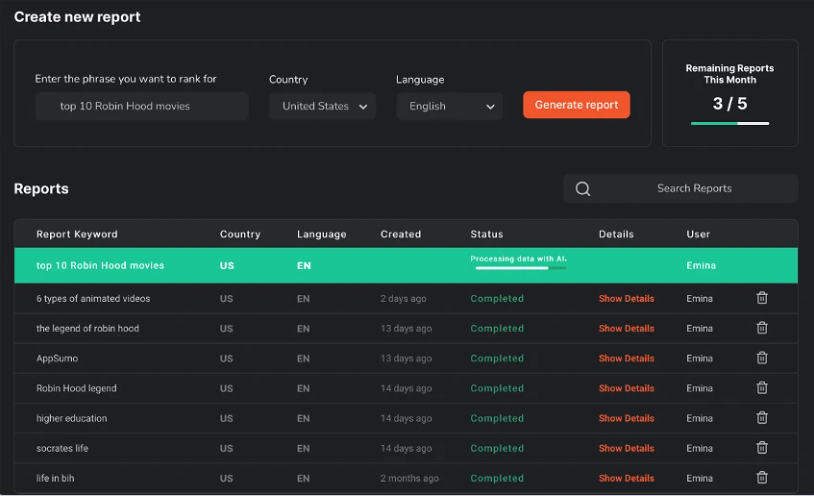
Task: Trash the 'socrates life' report
Action: 762,448
